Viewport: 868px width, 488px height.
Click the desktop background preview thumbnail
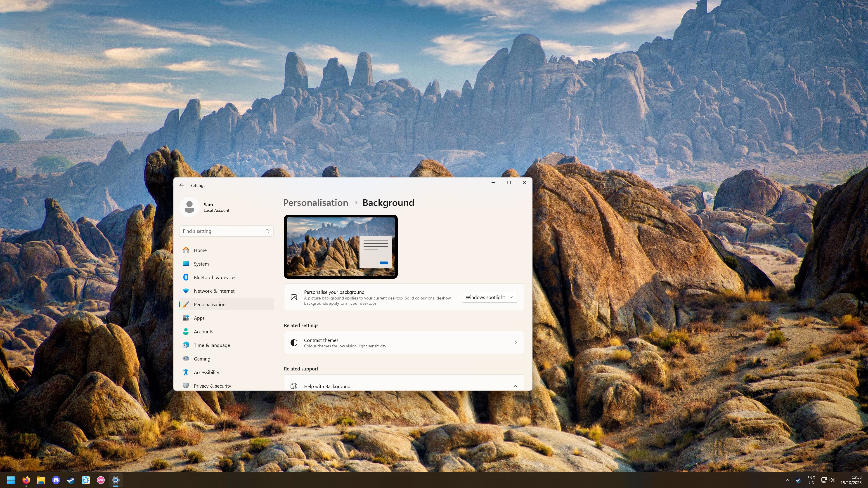click(x=341, y=247)
